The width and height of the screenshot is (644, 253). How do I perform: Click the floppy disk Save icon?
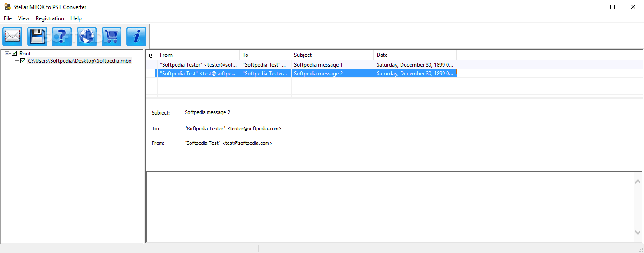click(37, 37)
